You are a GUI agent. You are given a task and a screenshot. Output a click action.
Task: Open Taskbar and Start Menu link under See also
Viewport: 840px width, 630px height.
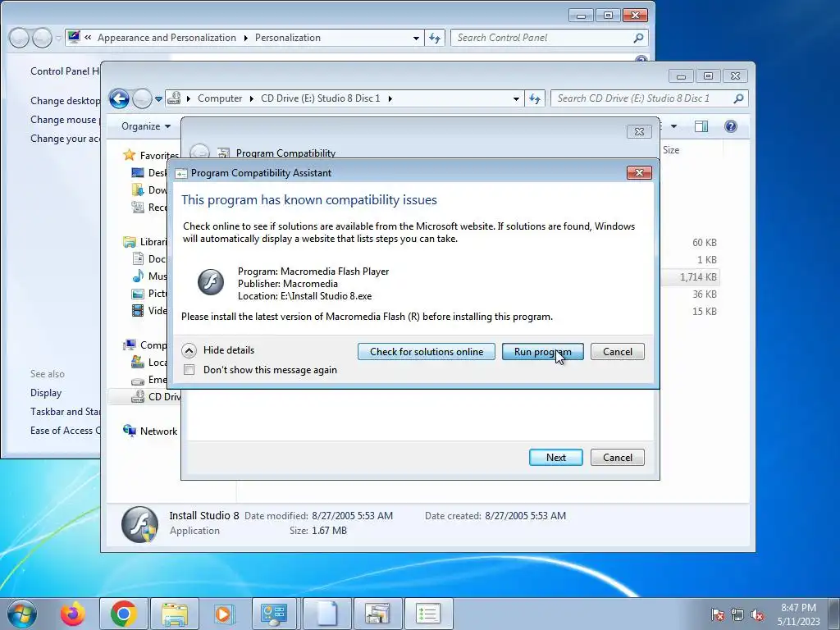tap(65, 412)
